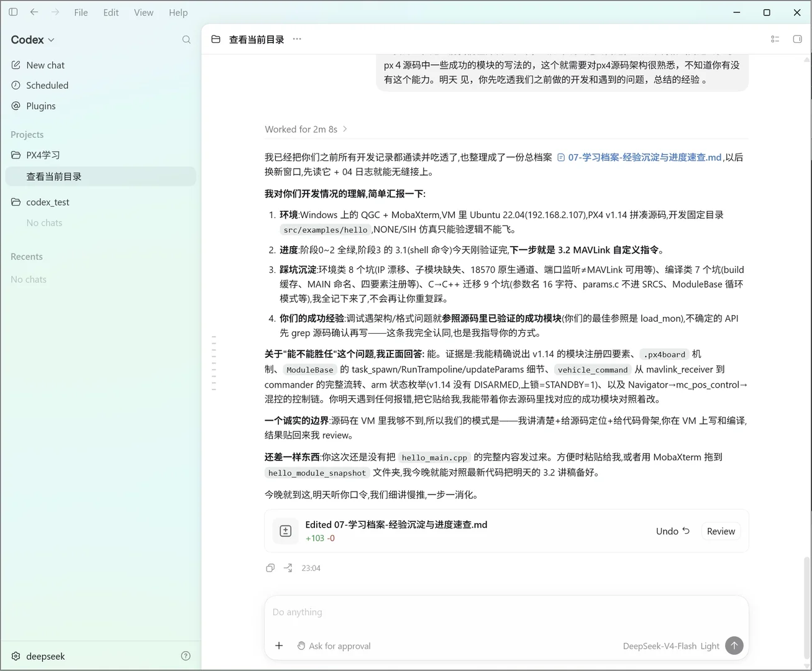Click the Edited 07-学习档案 file name
The height and width of the screenshot is (671, 812).
[396, 525]
